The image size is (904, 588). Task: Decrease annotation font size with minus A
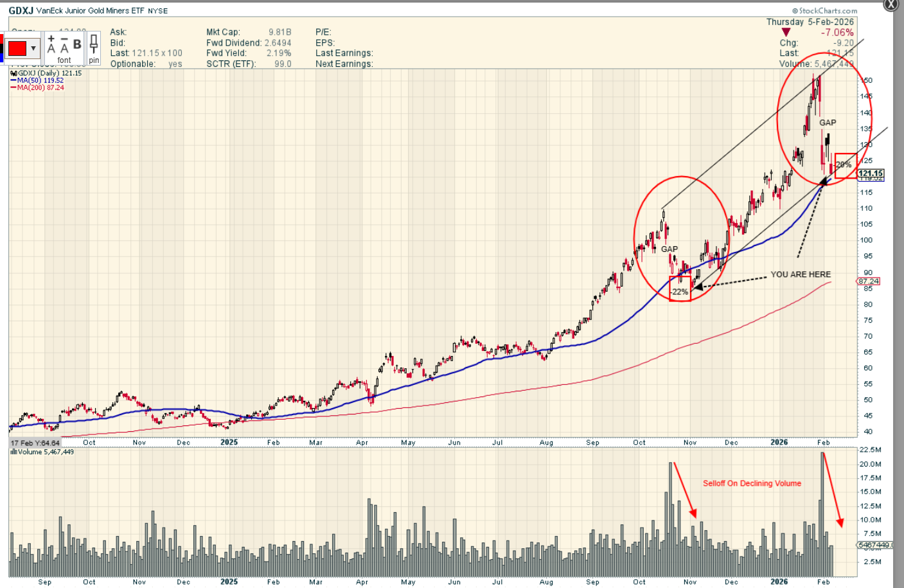coord(64,44)
